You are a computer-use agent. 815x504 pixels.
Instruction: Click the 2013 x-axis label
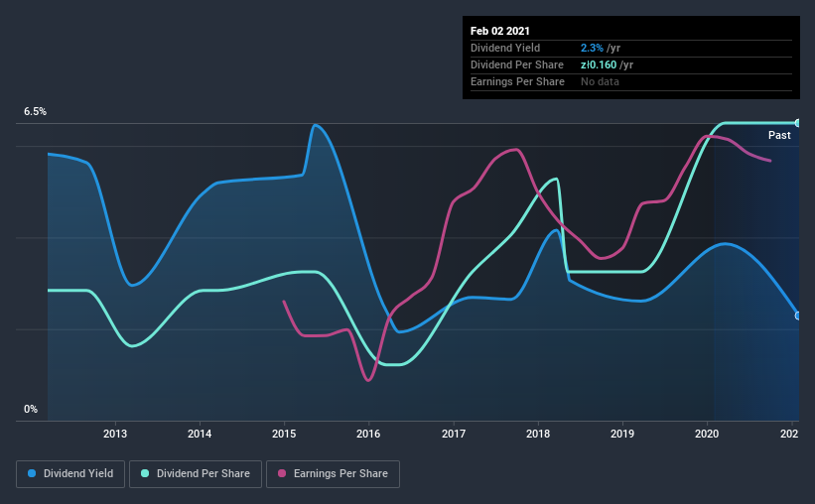point(115,434)
